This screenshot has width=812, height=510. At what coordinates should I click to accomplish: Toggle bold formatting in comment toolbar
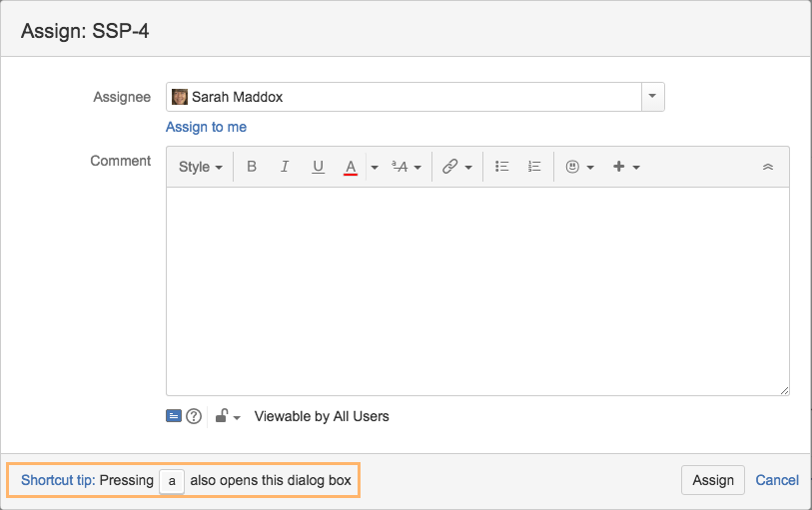tap(252, 167)
